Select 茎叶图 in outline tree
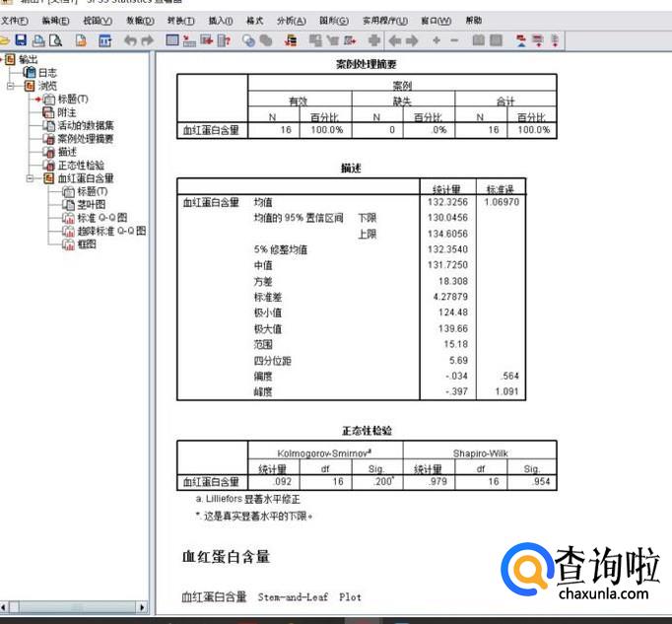The image size is (672, 624). [91, 205]
